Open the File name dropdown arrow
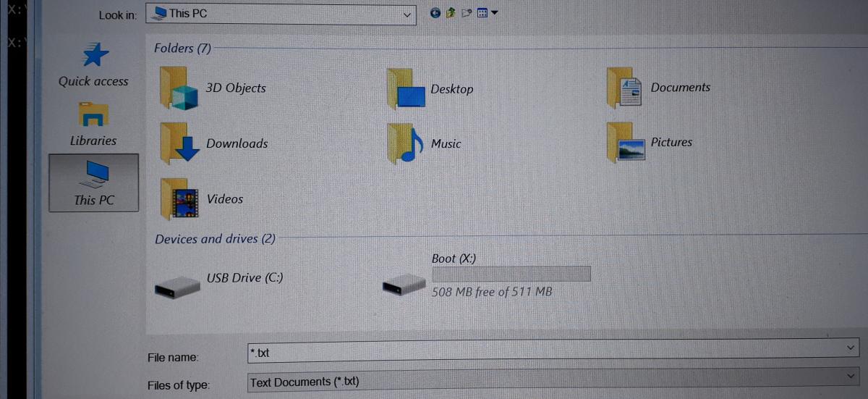The image size is (868, 399). 851,348
